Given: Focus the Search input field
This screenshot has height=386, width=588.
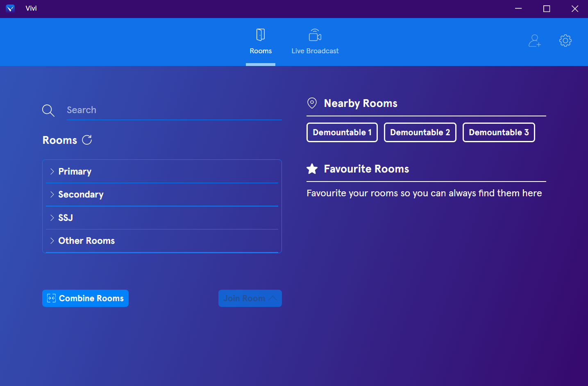Looking at the screenshot, I should (174, 110).
